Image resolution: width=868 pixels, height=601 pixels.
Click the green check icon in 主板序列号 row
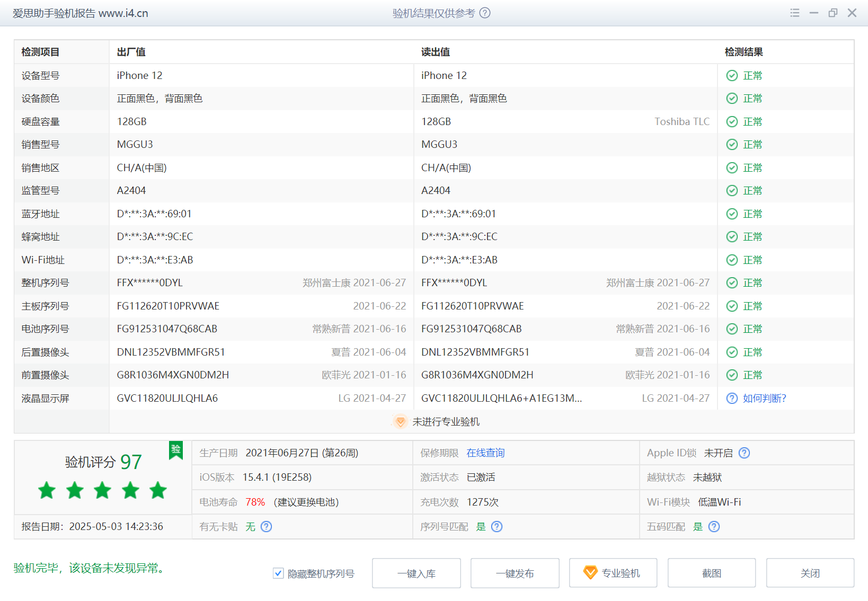(732, 306)
